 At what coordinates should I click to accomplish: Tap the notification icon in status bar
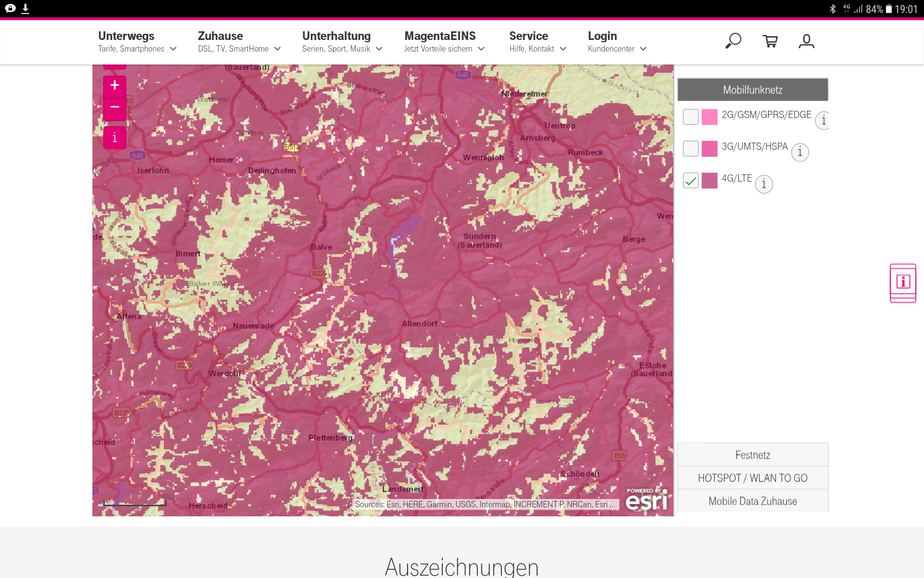(10, 9)
